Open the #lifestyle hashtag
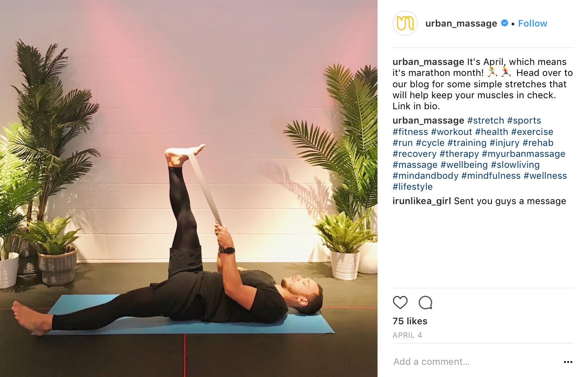 click(413, 187)
